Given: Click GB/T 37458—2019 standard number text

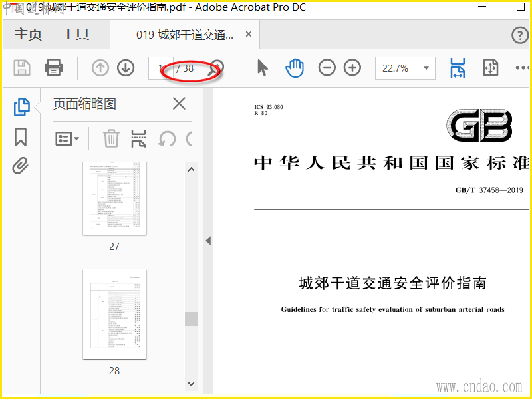Looking at the screenshot, I should (489, 190).
